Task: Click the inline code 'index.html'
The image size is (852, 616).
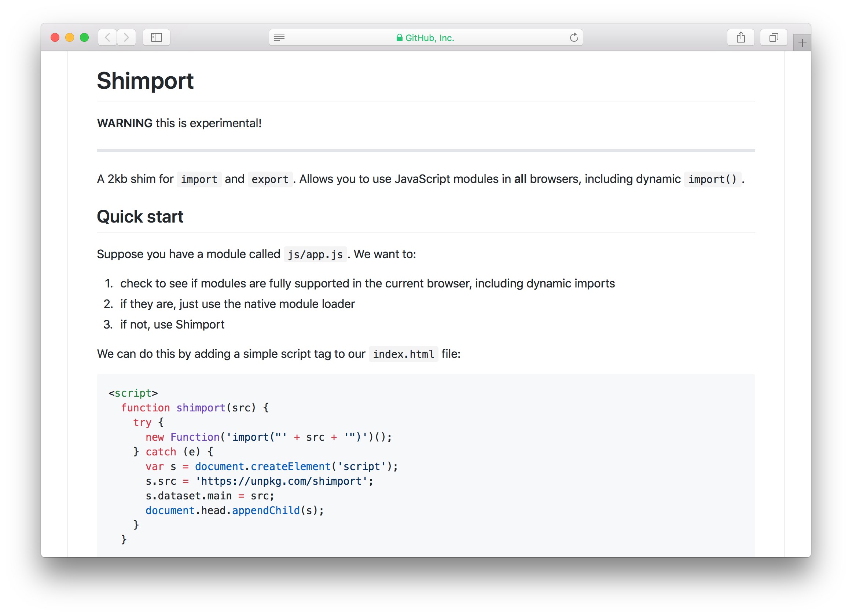Action: coord(404,354)
